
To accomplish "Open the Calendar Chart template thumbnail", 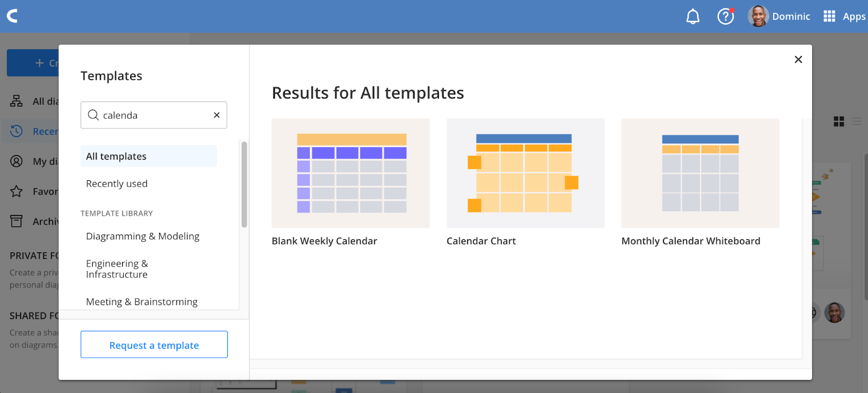I will pos(526,173).
